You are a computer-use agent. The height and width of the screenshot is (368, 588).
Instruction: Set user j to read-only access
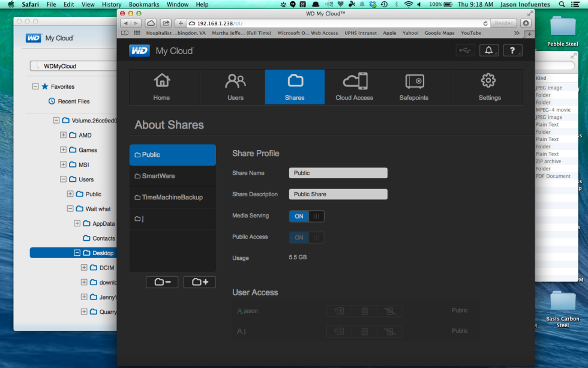364,331
